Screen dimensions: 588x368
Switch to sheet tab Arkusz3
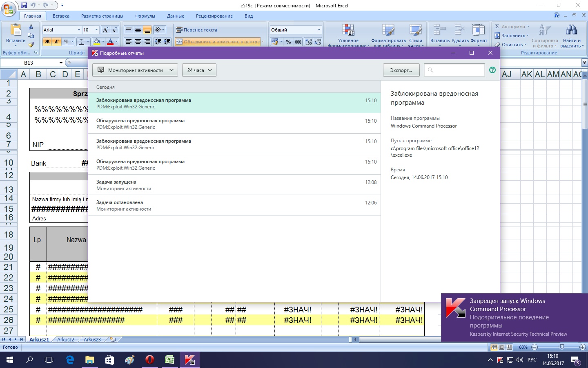tap(92, 339)
